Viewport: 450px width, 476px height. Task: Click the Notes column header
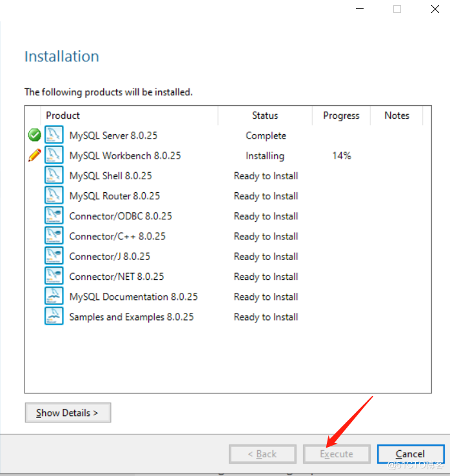point(397,115)
